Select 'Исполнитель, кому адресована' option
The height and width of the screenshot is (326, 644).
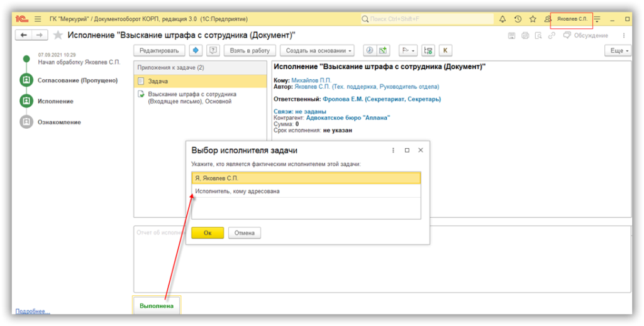tap(237, 191)
